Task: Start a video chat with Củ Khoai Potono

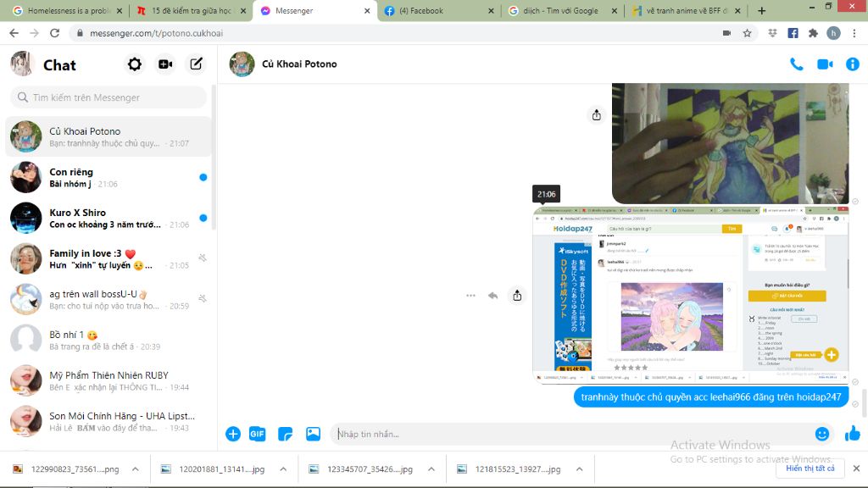Action: 825,64
